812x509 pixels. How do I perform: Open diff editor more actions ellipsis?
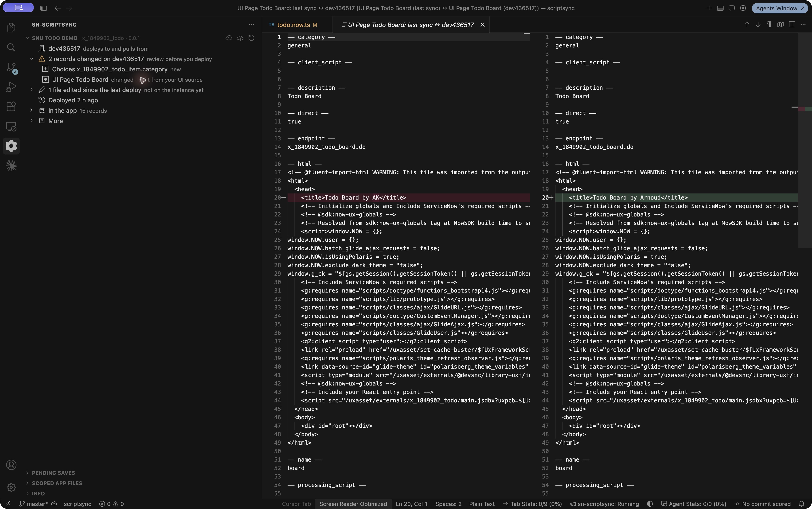tap(803, 25)
